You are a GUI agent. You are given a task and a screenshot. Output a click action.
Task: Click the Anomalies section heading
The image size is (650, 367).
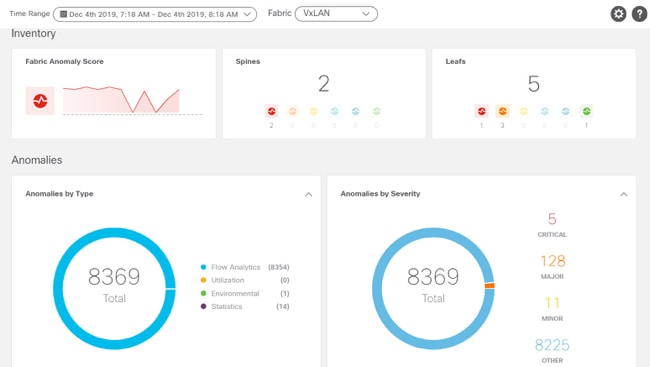point(37,160)
